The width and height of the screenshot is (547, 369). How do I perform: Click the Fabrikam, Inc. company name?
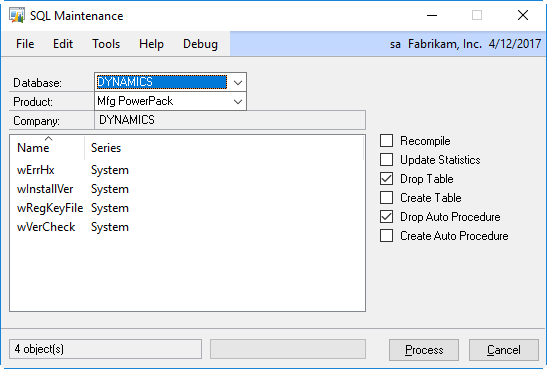[x=445, y=44]
